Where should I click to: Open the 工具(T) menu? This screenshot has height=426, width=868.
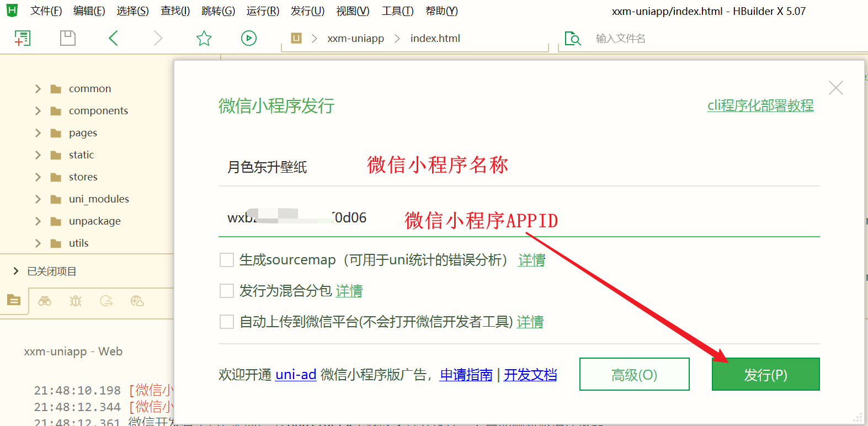(397, 11)
